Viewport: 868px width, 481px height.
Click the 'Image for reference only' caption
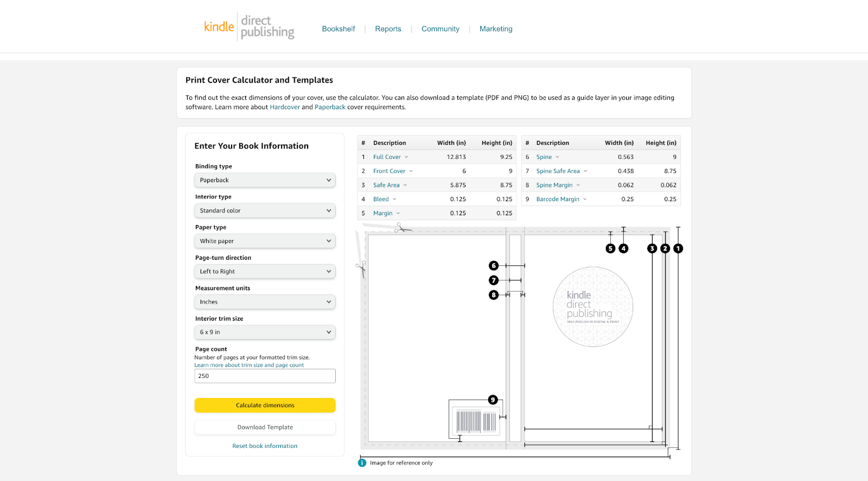pos(401,463)
